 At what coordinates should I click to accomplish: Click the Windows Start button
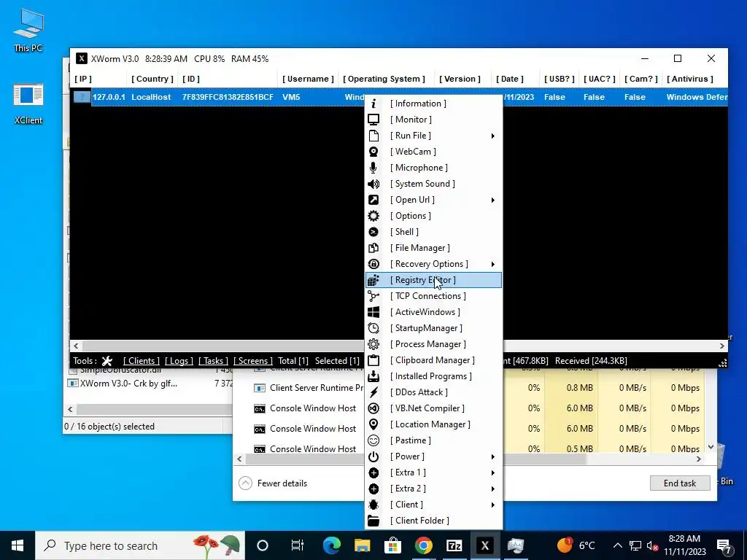pos(18,545)
